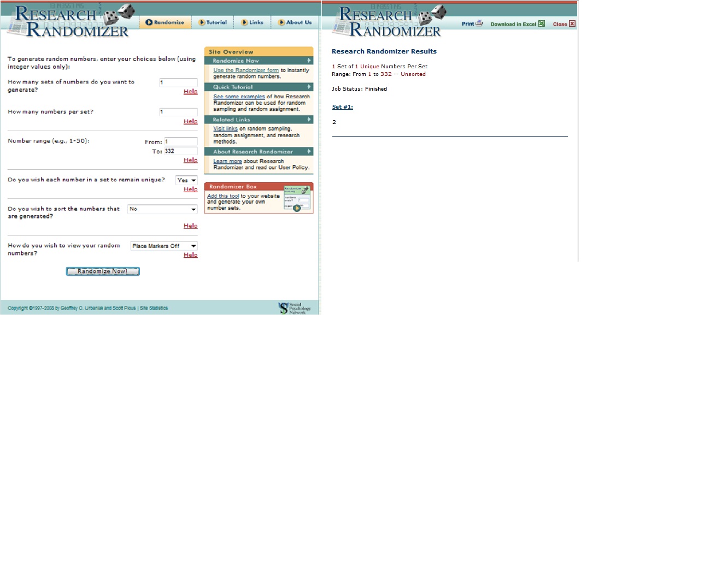The image size is (728, 580).
Task: Click the Learn more link
Action: pyautogui.click(x=227, y=161)
